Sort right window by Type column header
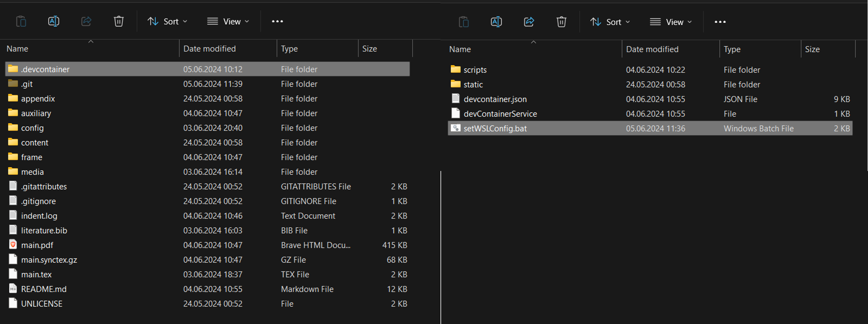The image size is (868, 324). [x=732, y=50]
